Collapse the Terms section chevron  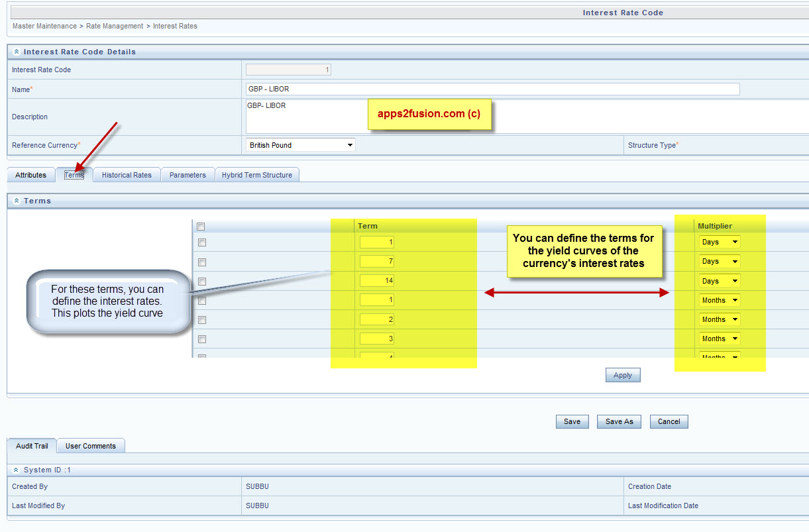(17, 201)
